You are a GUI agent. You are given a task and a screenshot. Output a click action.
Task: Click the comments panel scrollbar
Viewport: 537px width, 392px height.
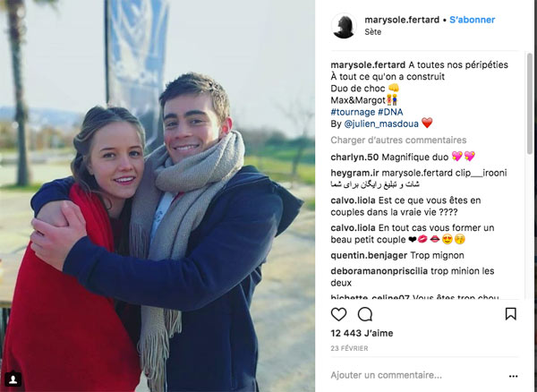[x=530, y=103]
